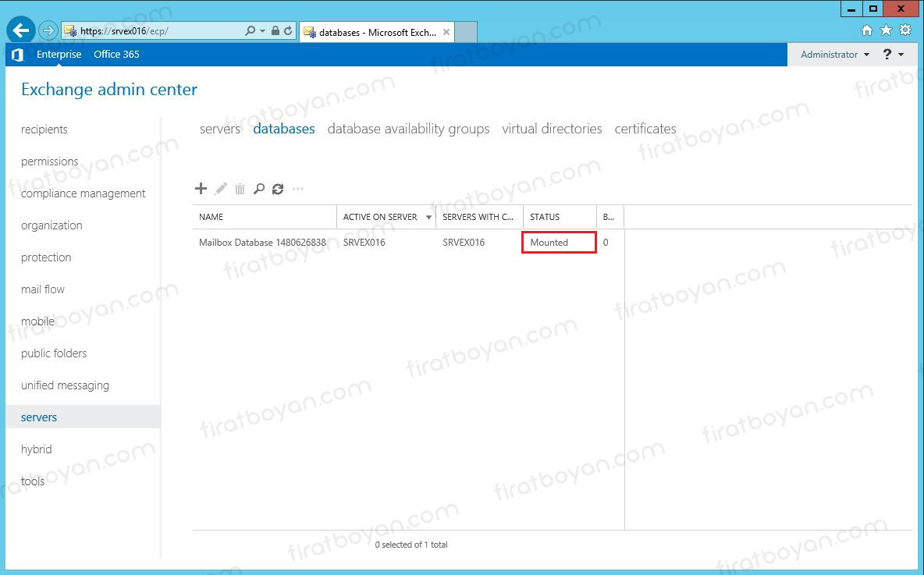Select Mailbox Database 1480626838 row
Image resolution: width=924 pixels, height=575 pixels.
408,243
